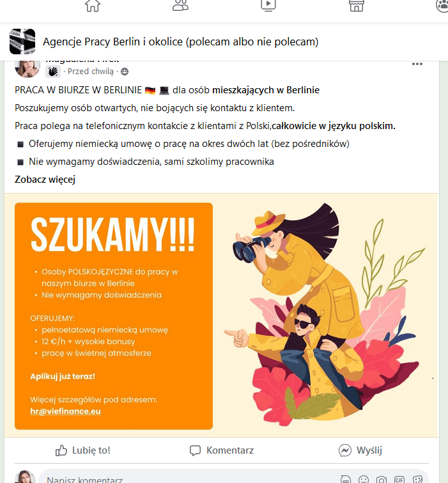Viewport: 448px width, 483px height.
Task: Open the three-dot post options menu
Action: [417, 64]
